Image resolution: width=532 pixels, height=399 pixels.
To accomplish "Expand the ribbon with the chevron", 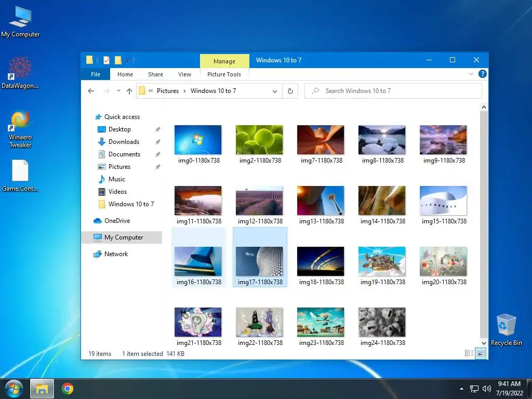I will [471, 74].
